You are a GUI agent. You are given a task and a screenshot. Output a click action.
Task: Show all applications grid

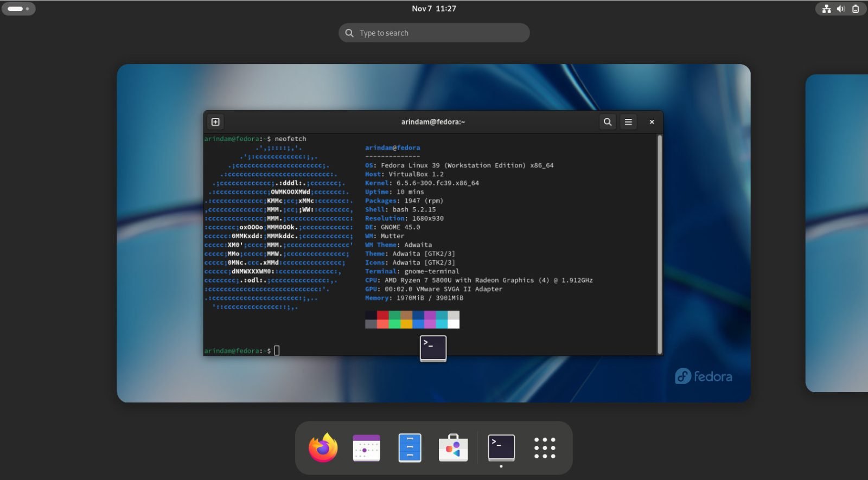point(545,448)
